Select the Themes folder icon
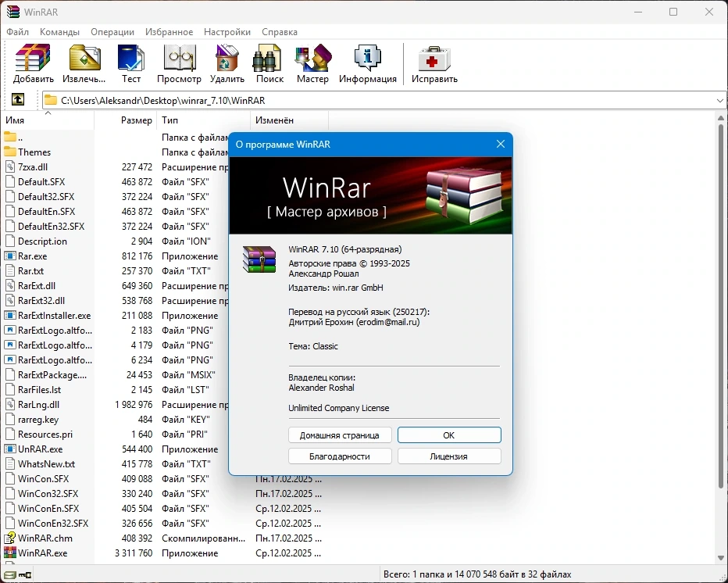 9,152
